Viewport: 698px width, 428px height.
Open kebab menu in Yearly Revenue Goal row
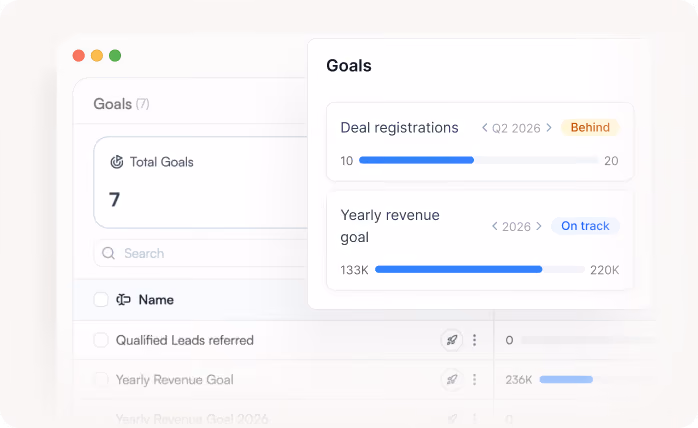(475, 379)
